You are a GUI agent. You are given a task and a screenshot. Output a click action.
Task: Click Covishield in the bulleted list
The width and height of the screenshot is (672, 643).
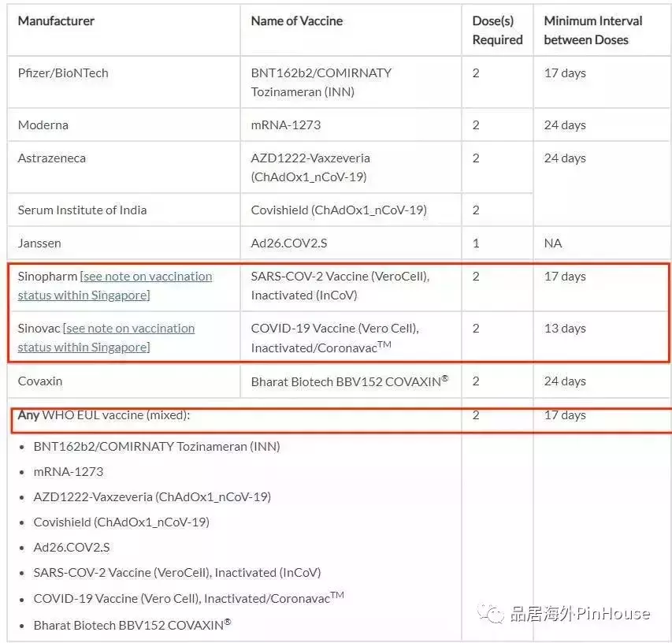tap(121, 522)
